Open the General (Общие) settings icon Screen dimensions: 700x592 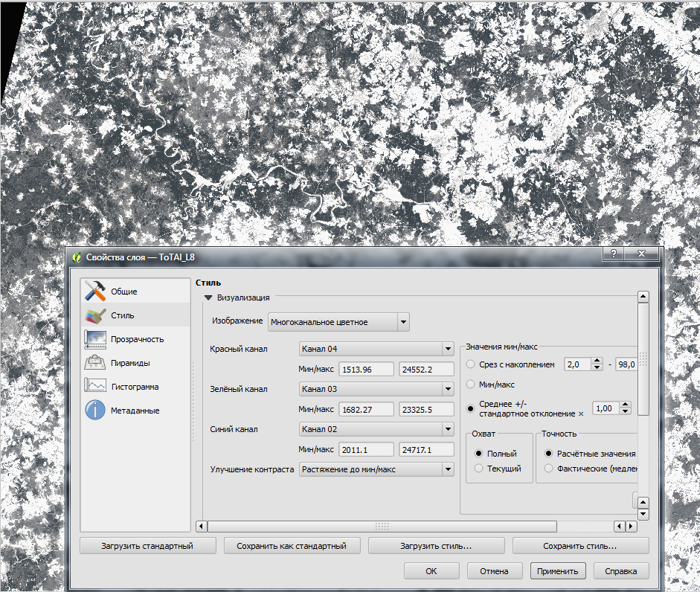95,291
